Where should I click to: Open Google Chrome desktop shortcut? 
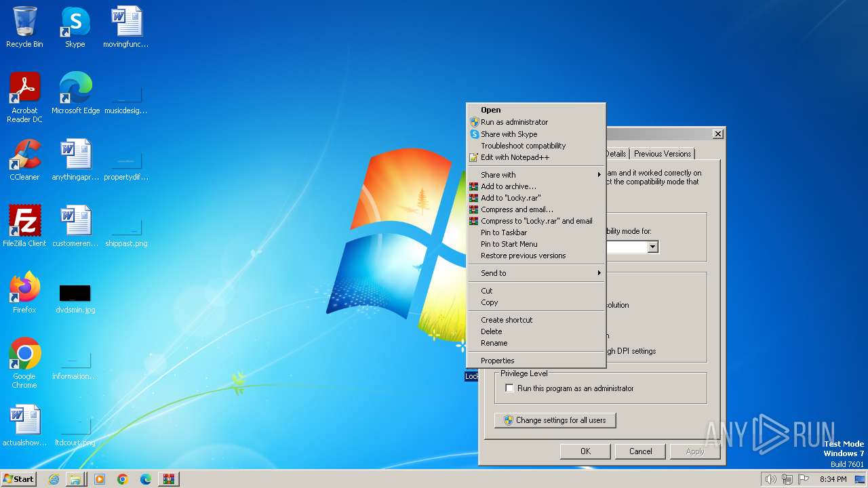24,363
